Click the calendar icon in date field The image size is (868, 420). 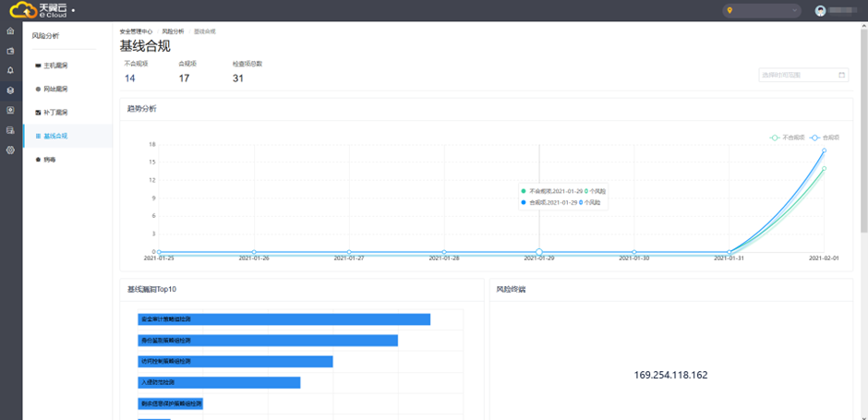[841, 75]
